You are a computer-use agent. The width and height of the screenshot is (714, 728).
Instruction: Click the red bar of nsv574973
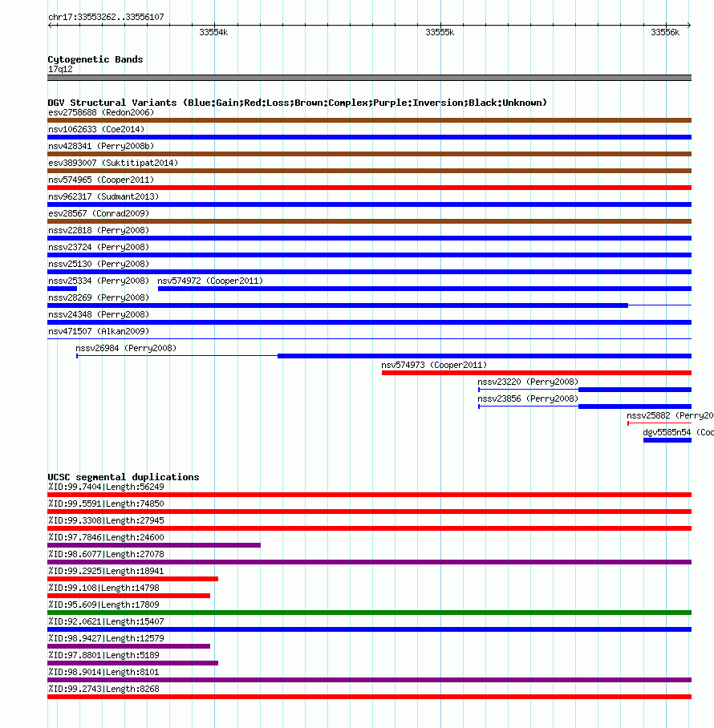537,373
